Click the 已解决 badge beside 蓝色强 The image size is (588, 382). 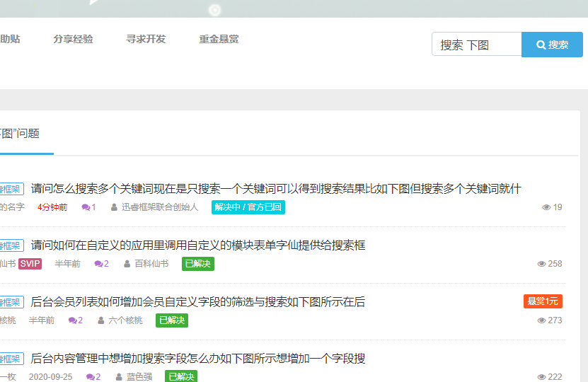coord(181,376)
